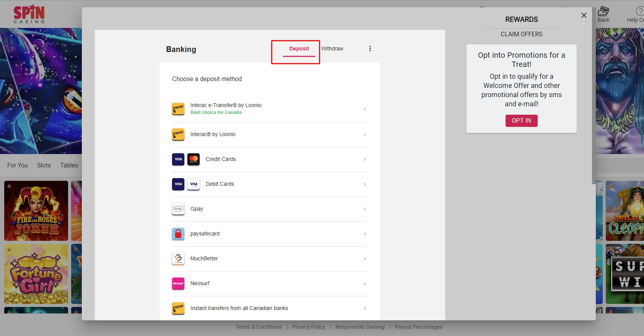Open the Bank icon in header
This screenshot has height=336, width=644.
point(603,15)
